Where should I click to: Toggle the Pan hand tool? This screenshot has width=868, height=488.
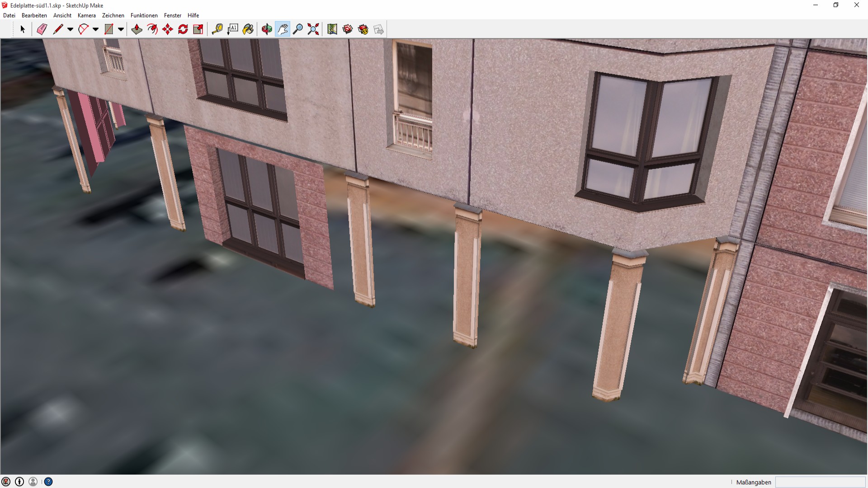[x=283, y=29]
